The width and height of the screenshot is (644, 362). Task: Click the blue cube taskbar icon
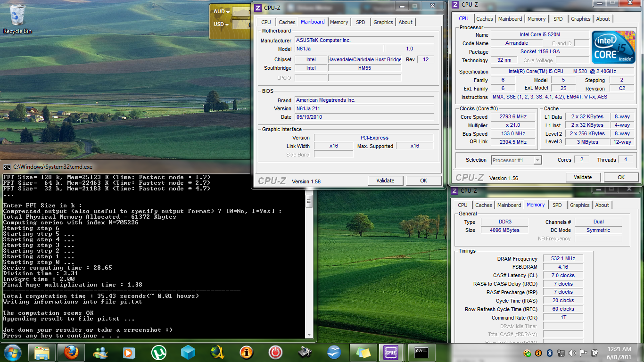[x=188, y=353]
